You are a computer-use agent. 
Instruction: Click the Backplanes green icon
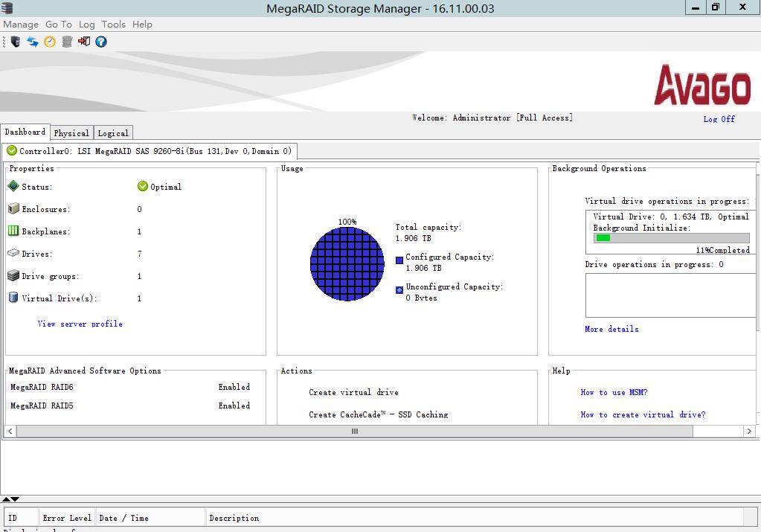pos(13,231)
